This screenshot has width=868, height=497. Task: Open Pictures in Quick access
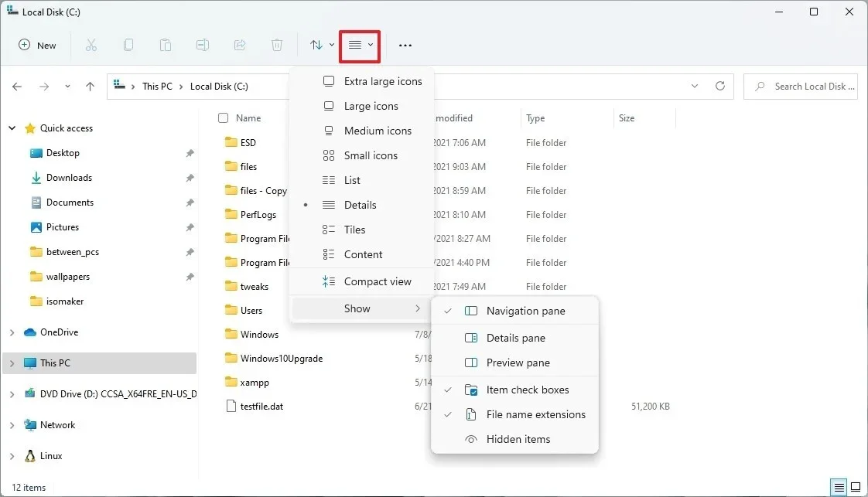[54, 227]
